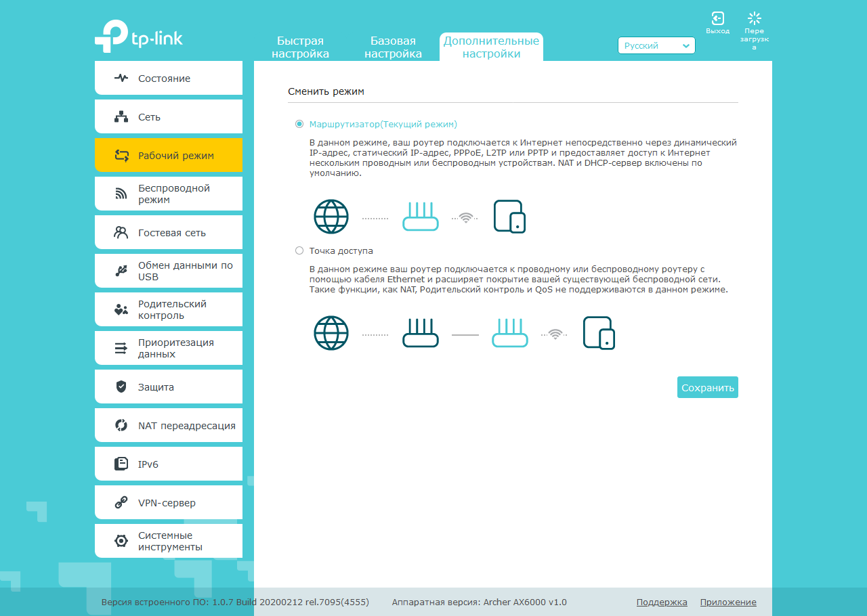This screenshot has height=616, width=867.
Task: Click the Точка доступа label text
Action: click(x=341, y=250)
